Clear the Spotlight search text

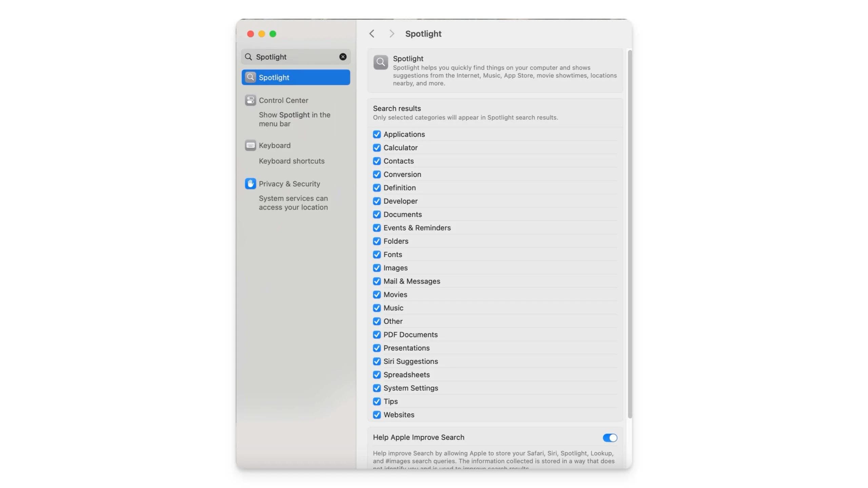pyautogui.click(x=343, y=57)
